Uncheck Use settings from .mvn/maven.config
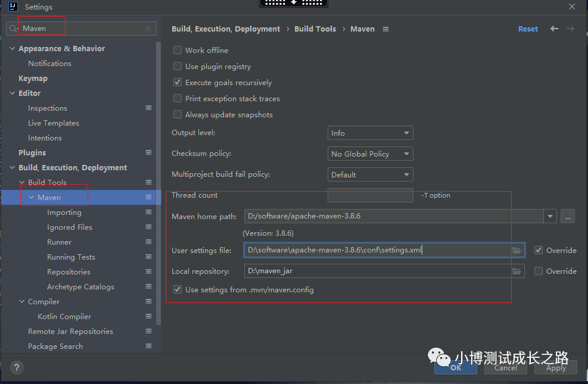The image size is (588, 384). (178, 289)
